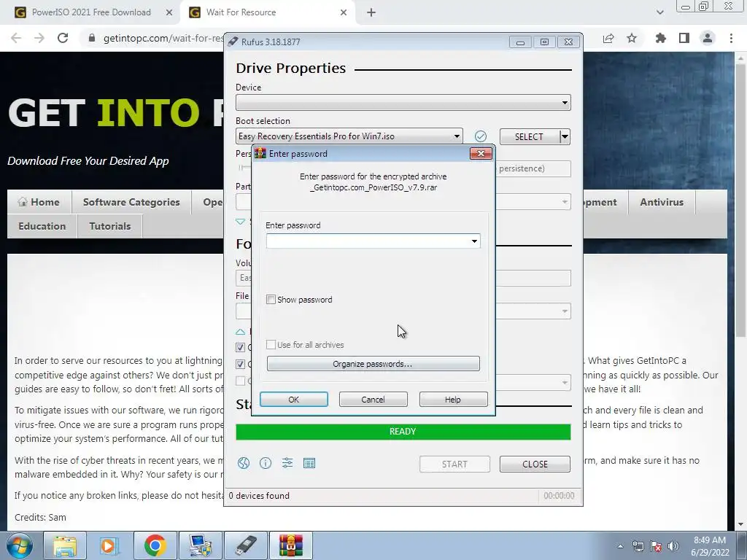The width and height of the screenshot is (747, 560).
Task: Show hidden tray icons arrow
Action: 620,546
